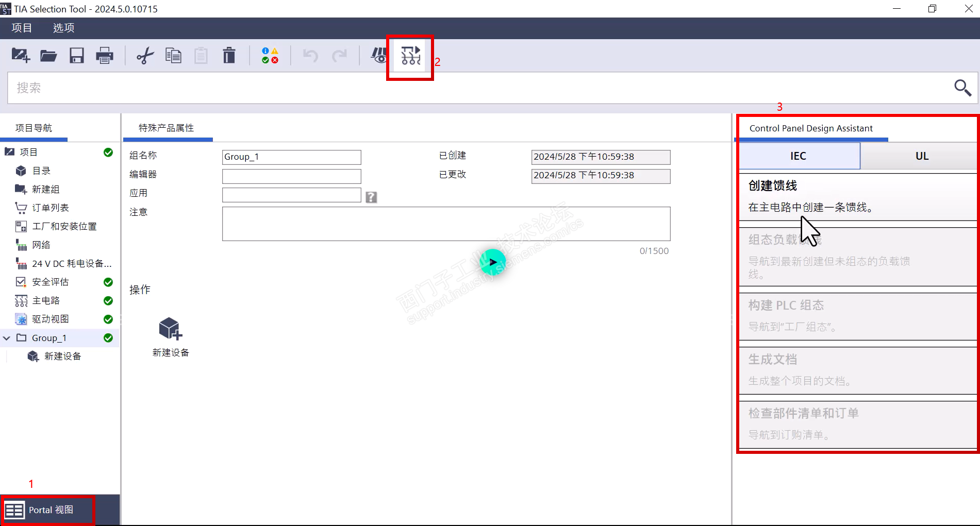Select the 项目 root tree node

tap(28, 152)
